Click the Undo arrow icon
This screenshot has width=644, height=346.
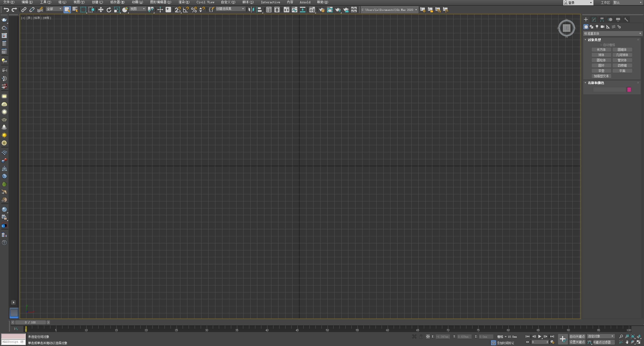point(6,10)
